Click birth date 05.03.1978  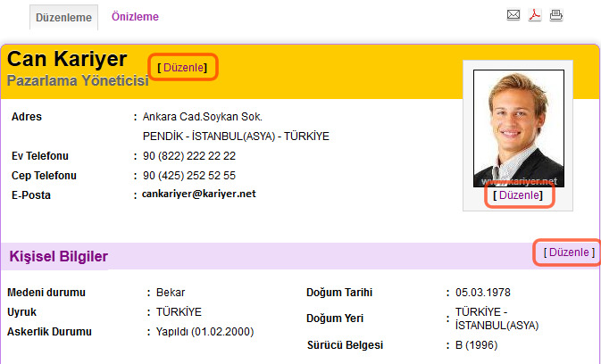coord(483,293)
